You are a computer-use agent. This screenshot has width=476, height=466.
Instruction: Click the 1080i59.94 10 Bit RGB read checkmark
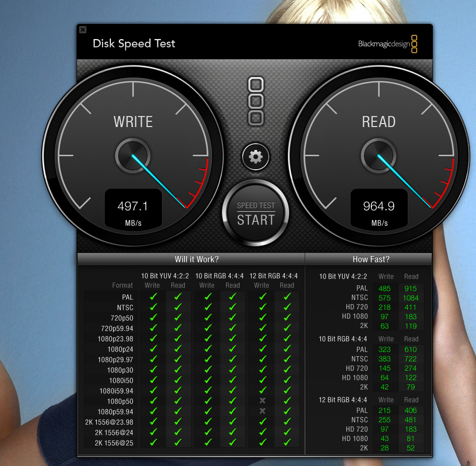pyautogui.click(x=233, y=391)
